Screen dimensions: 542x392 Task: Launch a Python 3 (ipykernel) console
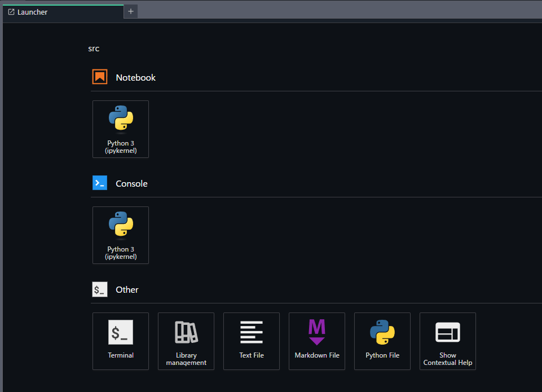click(x=121, y=235)
